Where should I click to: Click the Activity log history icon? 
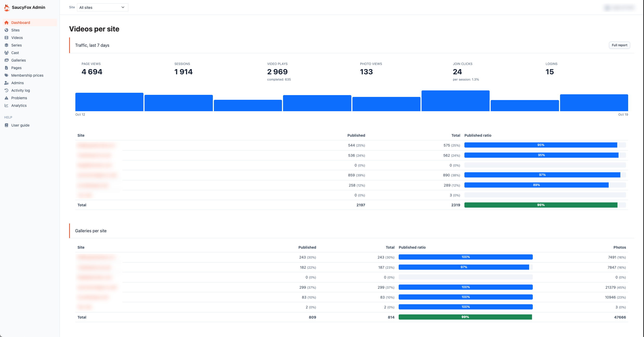(6, 90)
